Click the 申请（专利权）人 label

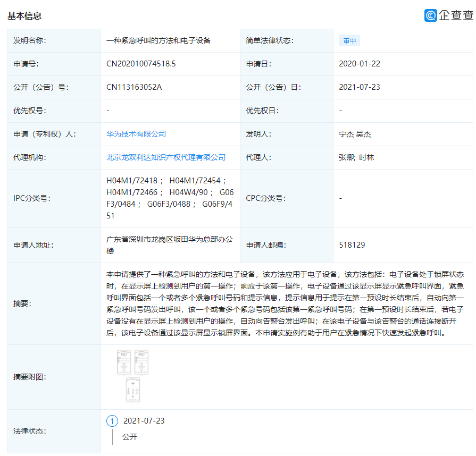coord(44,134)
